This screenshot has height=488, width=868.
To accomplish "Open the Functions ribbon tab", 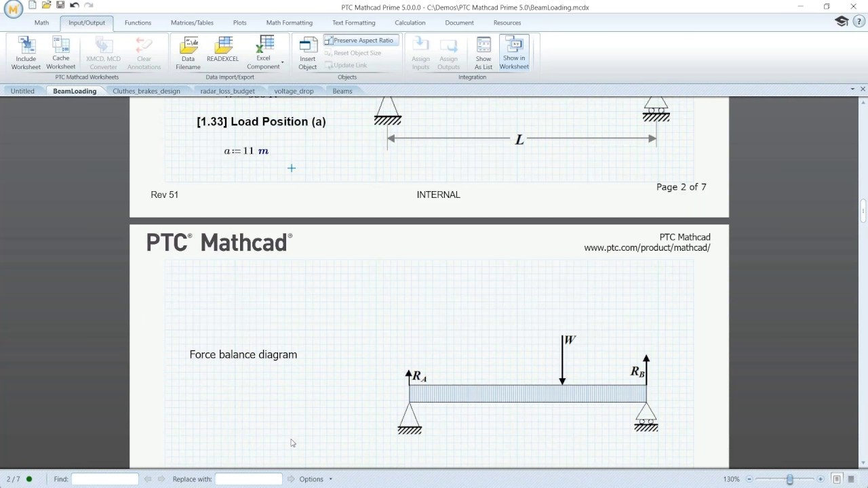I will (x=138, y=22).
